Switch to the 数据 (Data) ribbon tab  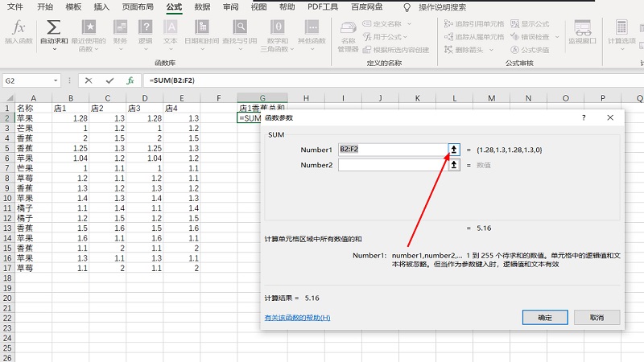tap(202, 6)
